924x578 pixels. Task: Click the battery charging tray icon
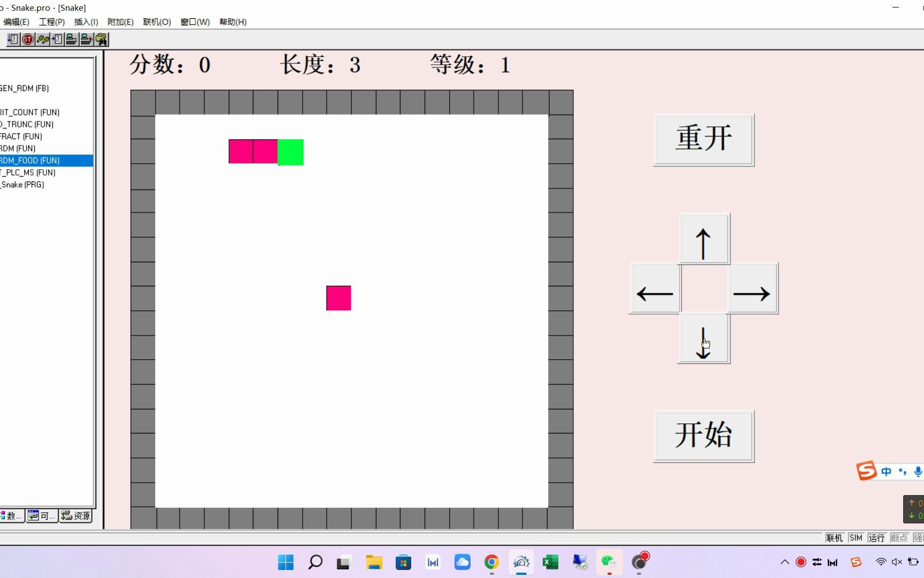913,562
